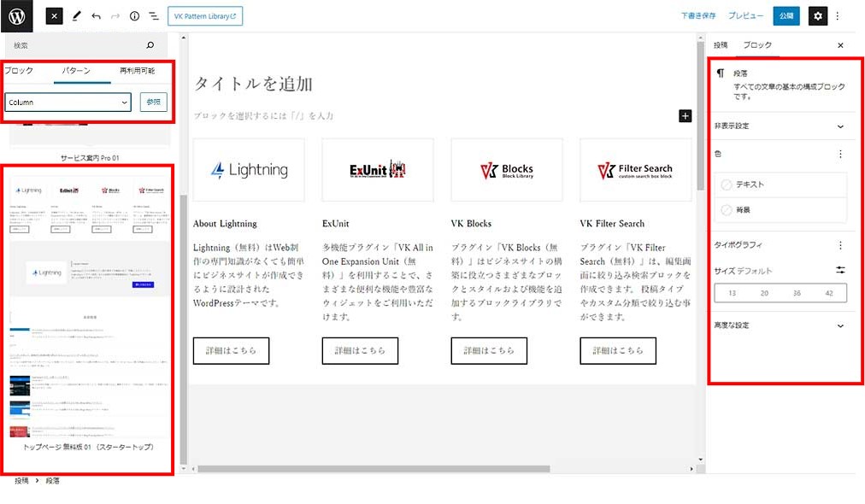Open the list view outline icon
This screenshot has width=865, height=504.
coord(154,16)
